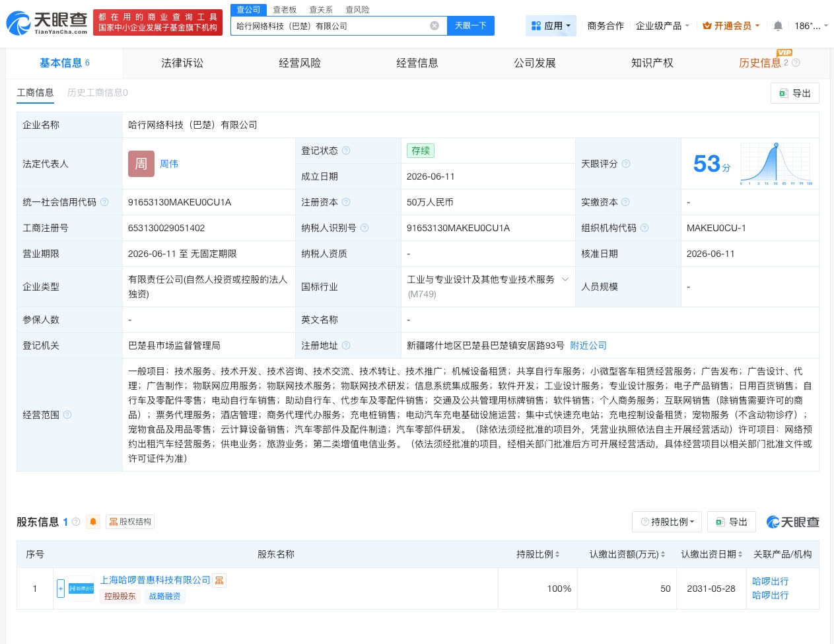
Task: Click the 存续 status tag
Action: [x=421, y=151]
